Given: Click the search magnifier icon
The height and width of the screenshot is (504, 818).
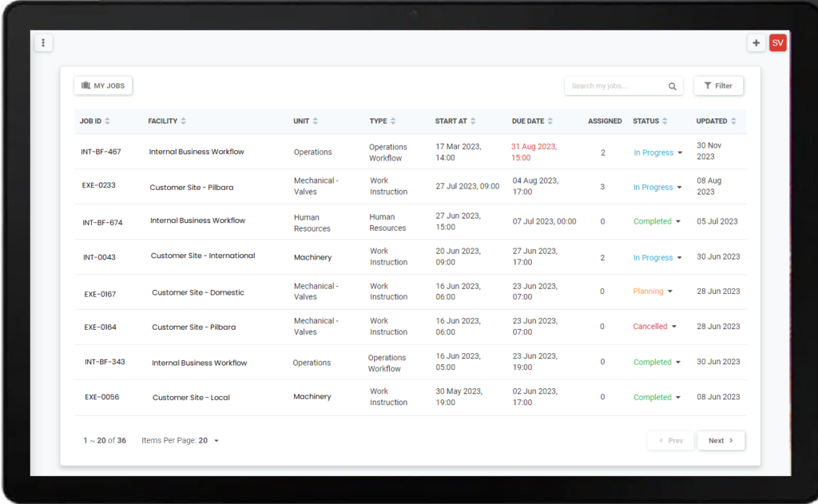Looking at the screenshot, I should tap(673, 86).
